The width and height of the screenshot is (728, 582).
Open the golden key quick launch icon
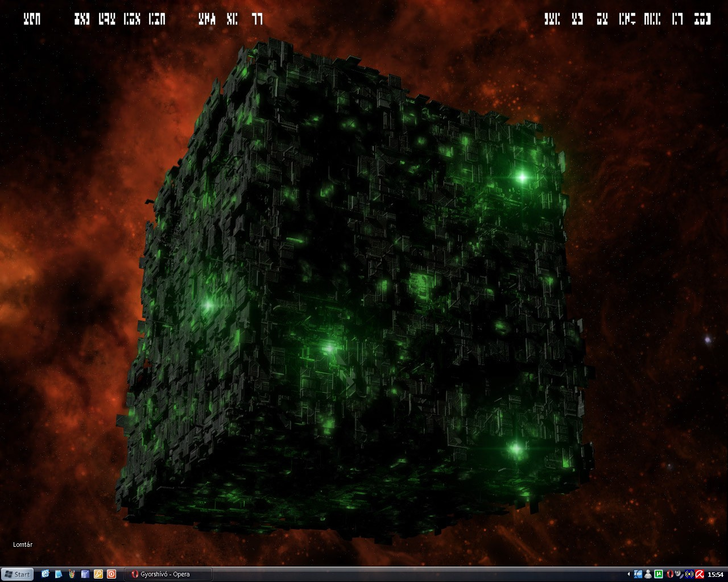98,574
